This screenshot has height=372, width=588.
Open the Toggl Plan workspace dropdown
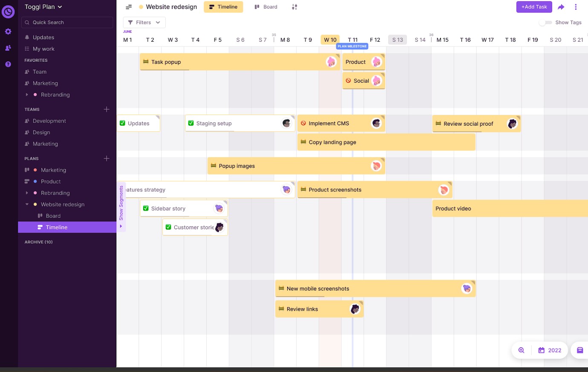(x=43, y=7)
